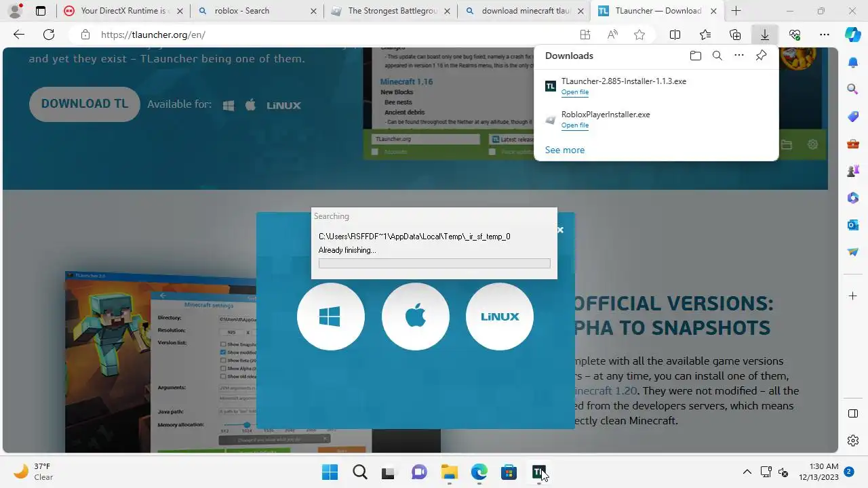This screenshot has height=488, width=868.
Task: Switch to download minecraft tlauncher search tab
Action: [x=524, y=11]
